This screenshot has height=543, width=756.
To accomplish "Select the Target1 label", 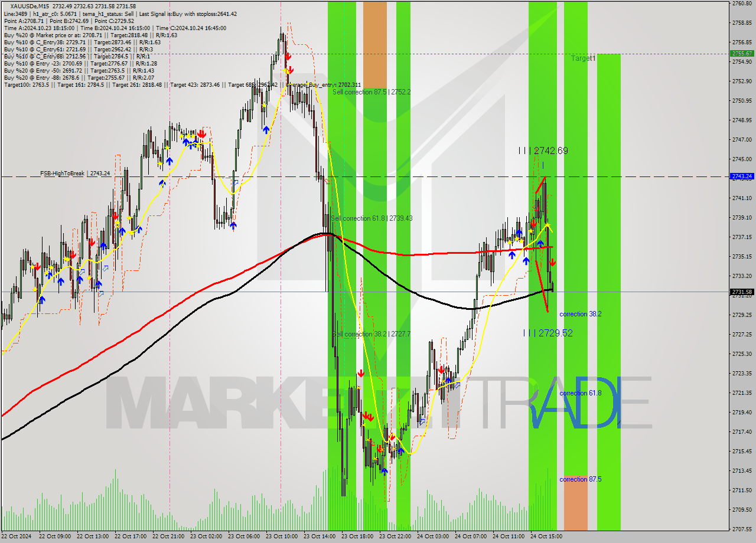I will point(584,58).
